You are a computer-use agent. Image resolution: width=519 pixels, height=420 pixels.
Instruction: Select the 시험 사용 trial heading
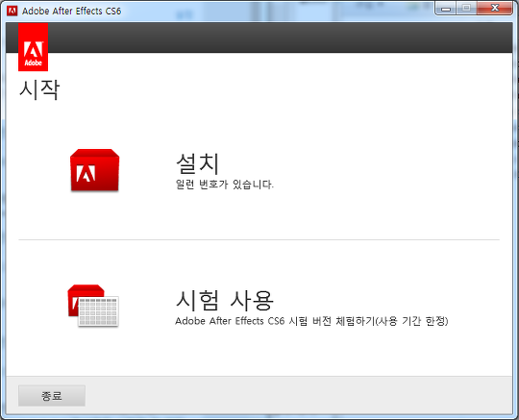(224, 300)
